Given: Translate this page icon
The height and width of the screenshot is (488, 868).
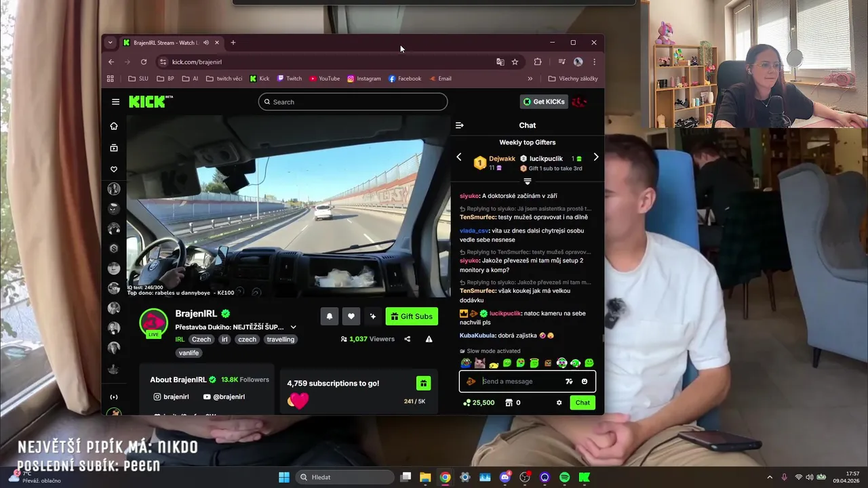Looking at the screenshot, I should (500, 62).
